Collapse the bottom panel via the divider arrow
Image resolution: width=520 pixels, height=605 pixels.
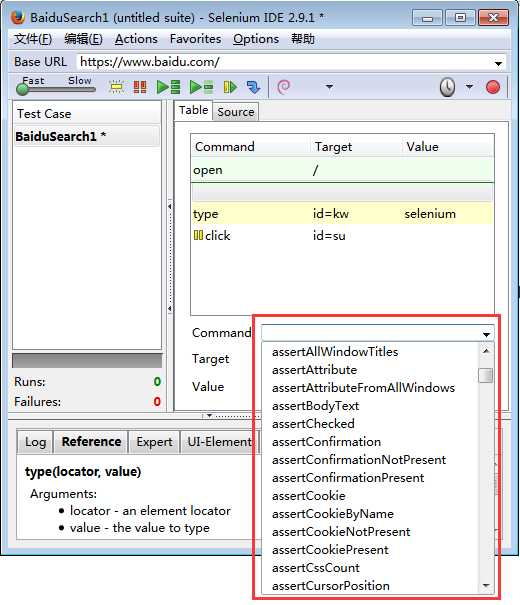(209, 416)
